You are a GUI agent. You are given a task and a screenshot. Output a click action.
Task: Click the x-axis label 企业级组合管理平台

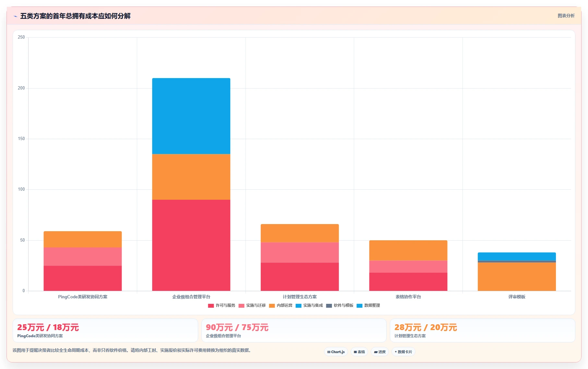coord(191,297)
